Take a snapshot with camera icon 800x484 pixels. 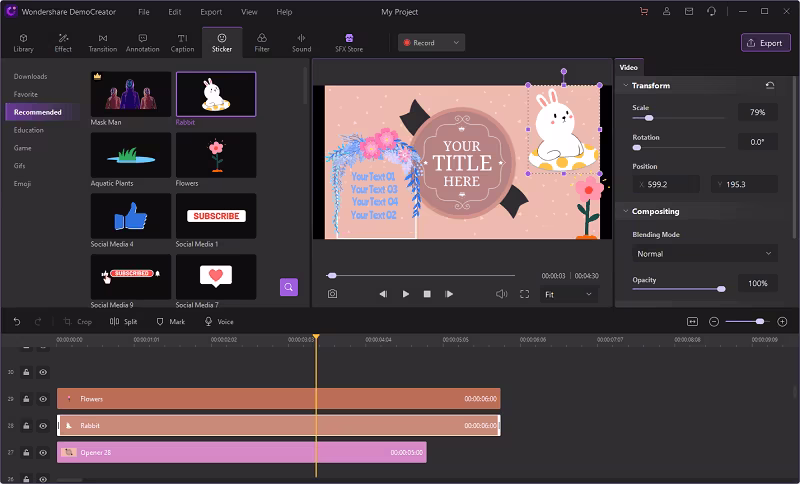pyautogui.click(x=332, y=294)
